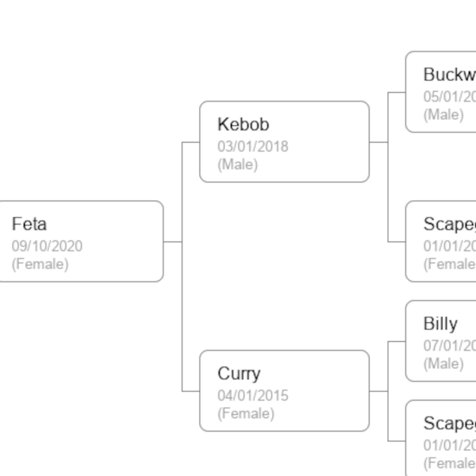Click the (Male) label under Buckw
The width and height of the screenshot is (476, 476).
443,114
